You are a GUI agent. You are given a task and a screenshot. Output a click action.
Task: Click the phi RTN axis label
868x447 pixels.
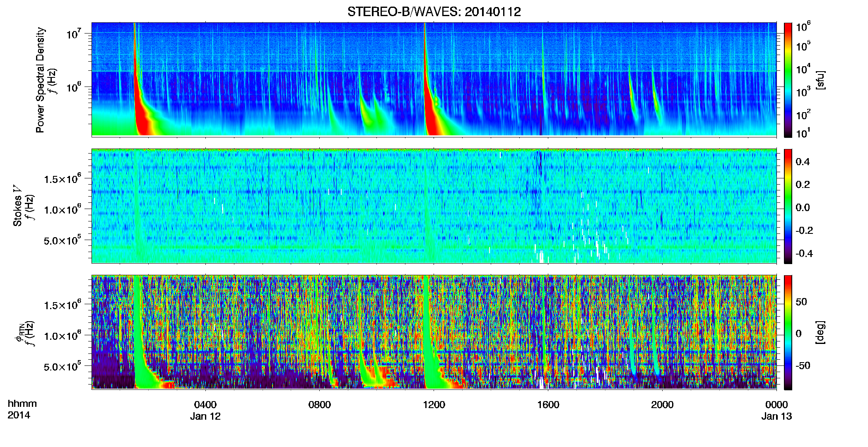coord(19,332)
